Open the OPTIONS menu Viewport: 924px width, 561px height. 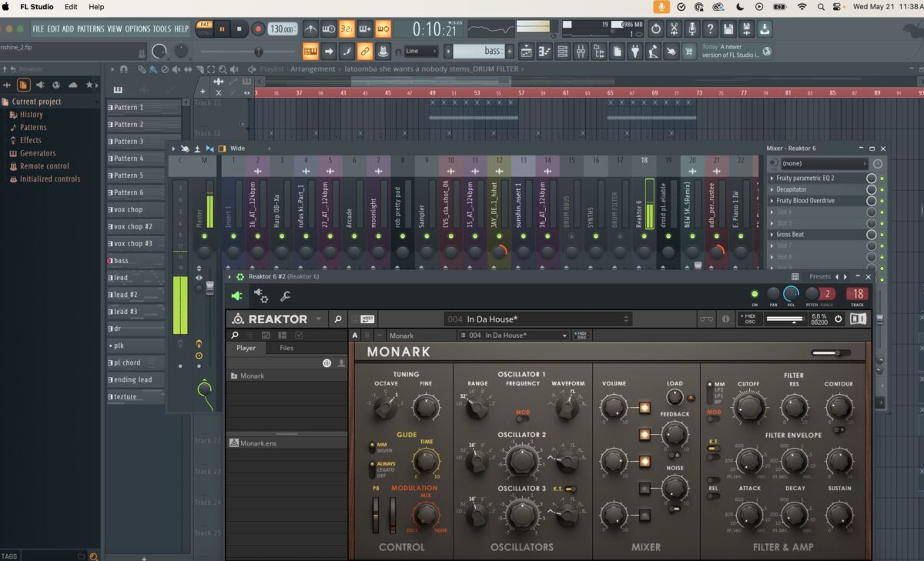138,29
